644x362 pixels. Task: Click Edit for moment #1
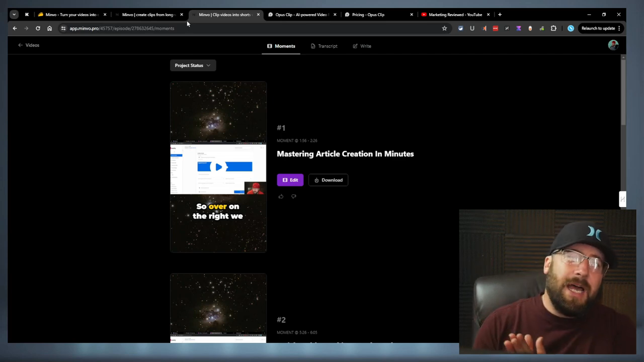pos(290,180)
